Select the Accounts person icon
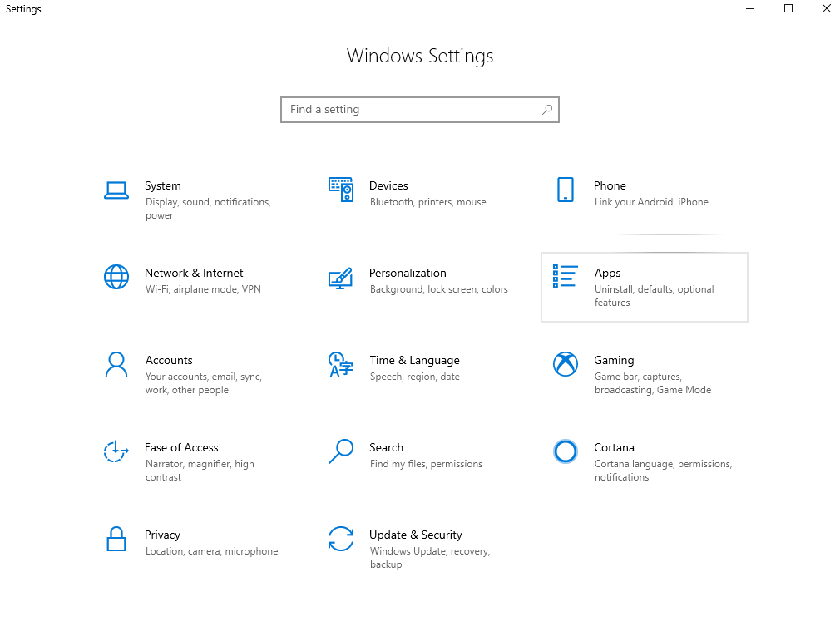 [116, 364]
